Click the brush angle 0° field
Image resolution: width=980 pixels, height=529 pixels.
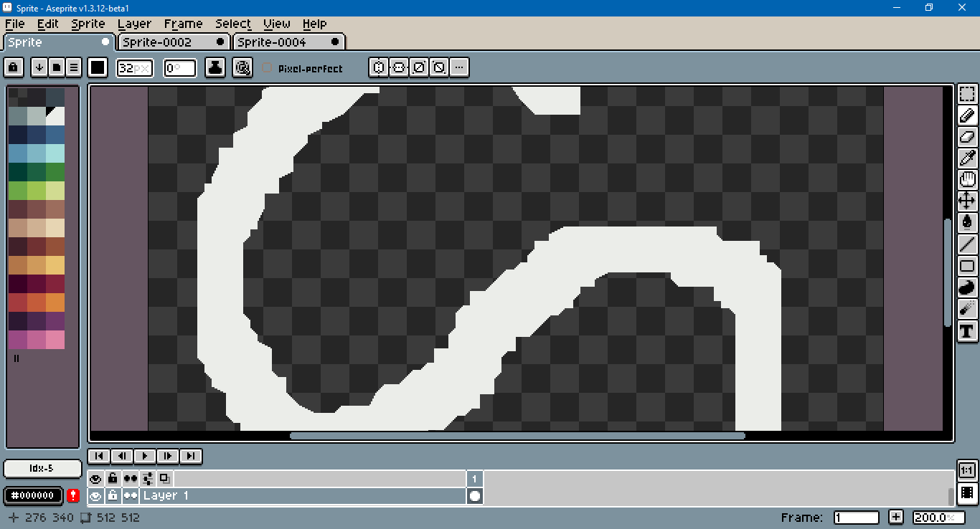coord(180,68)
